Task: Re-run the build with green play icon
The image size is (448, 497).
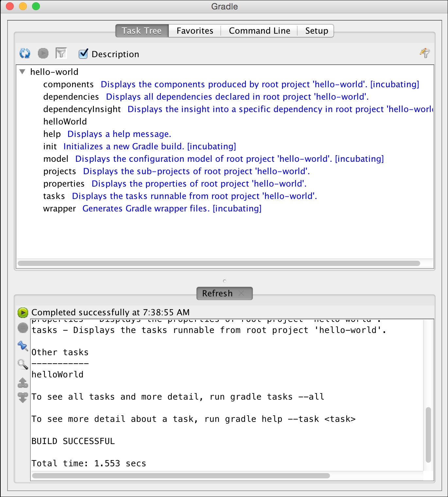Action: pos(23,313)
